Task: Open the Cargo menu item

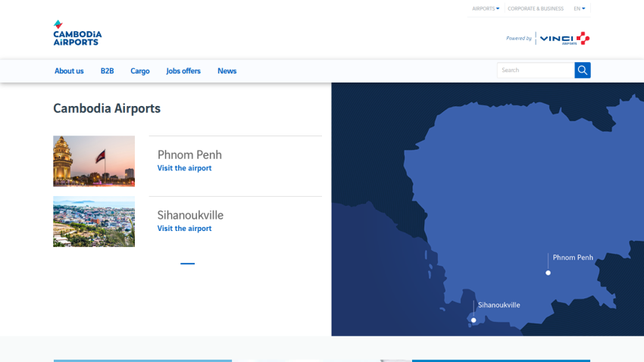Action: pos(140,71)
